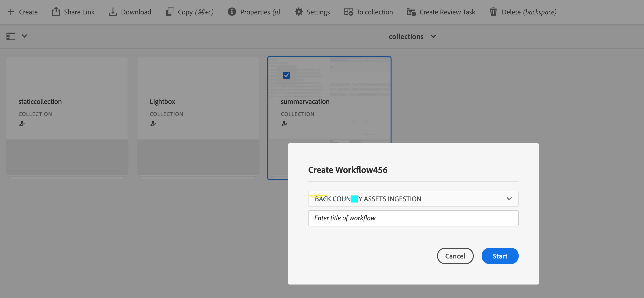Click the Delete trash icon
644x298 pixels.
(x=493, y=12)
